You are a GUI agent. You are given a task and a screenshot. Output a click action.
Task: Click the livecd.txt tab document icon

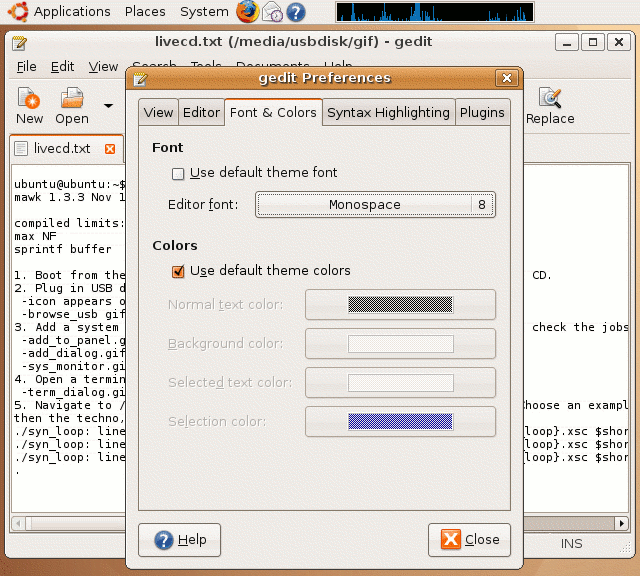tap(21, 149)
